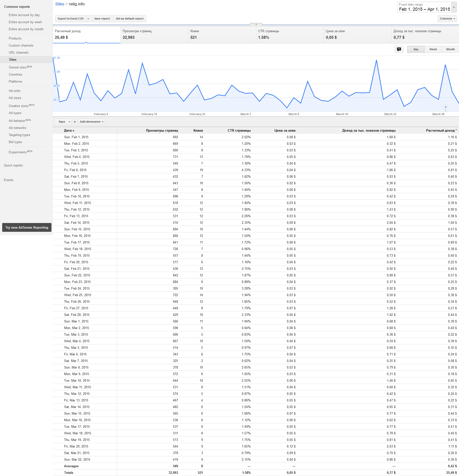Image resolution: width=459 pixels, height=476 pixels.
Task: Collapse the metrics panel with the arrow handle
Action: tap(256, 24)
